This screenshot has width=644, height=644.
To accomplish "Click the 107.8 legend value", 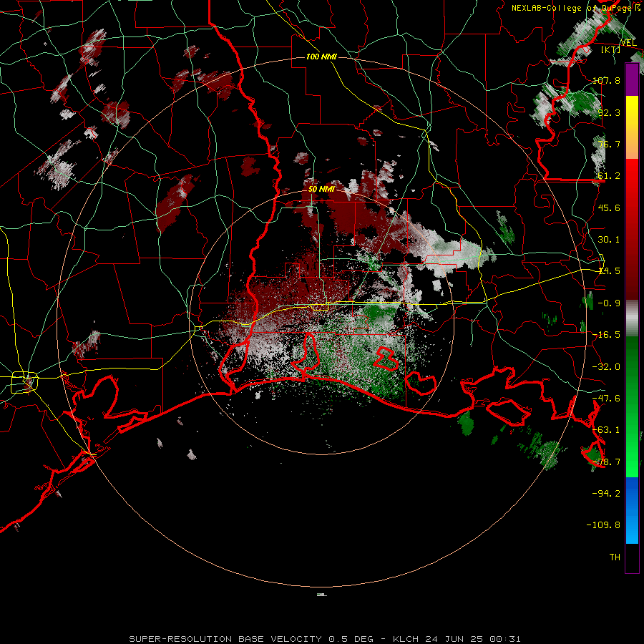I will (x=606, y=80).
